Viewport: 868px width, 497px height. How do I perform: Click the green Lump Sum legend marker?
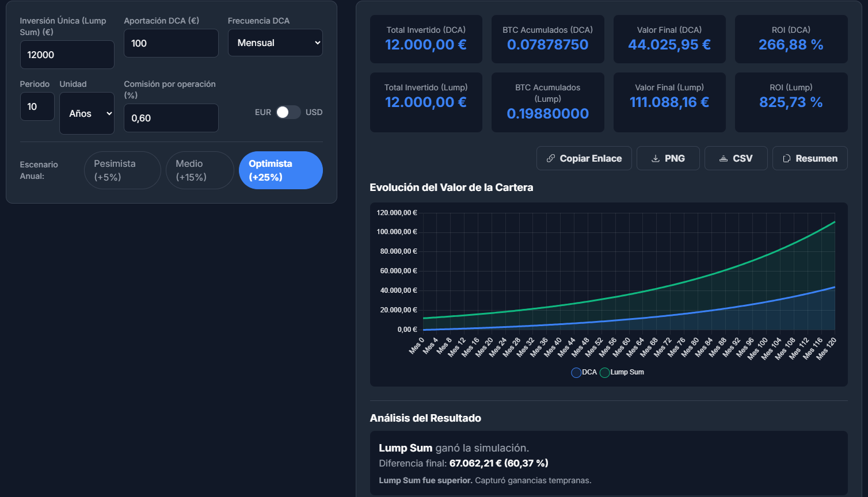coord(604,373)
